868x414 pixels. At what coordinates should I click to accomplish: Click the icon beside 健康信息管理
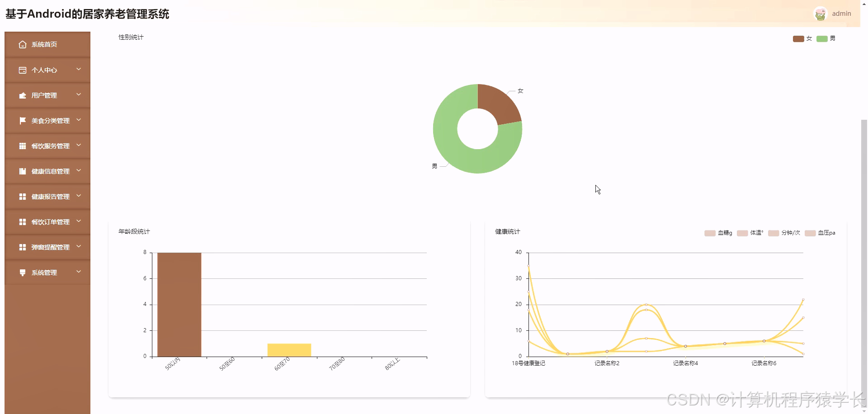(x=23, y=171)
